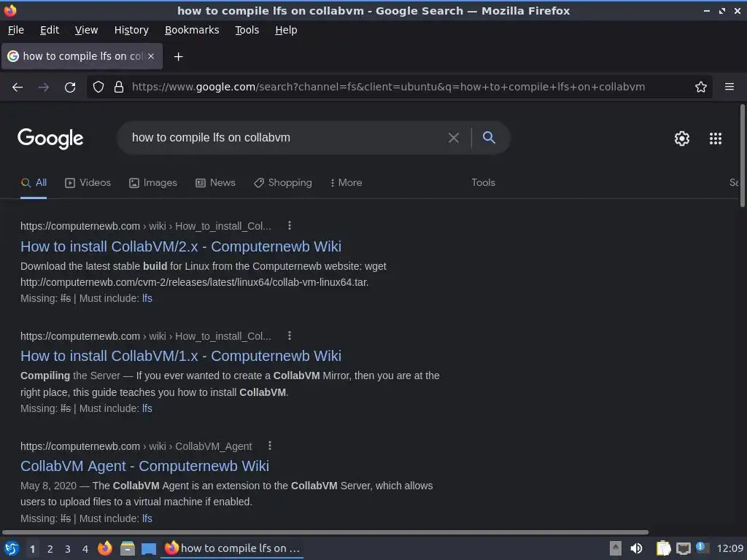
Task: Switch to Videos search results
Action: pyautogui.click(x=88, y=183)
